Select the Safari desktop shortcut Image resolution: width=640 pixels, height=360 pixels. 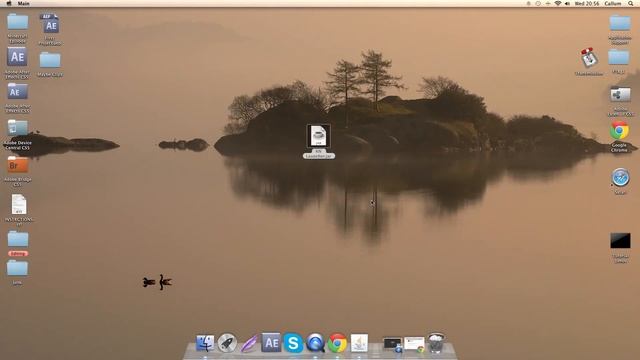(620, 178)
